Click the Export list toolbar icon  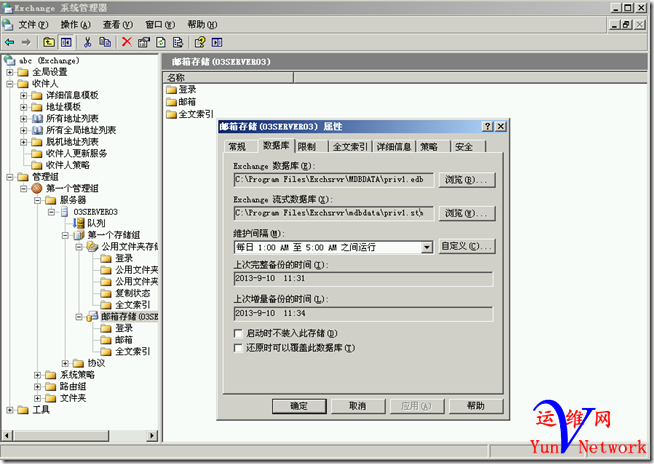click(178, 42)
